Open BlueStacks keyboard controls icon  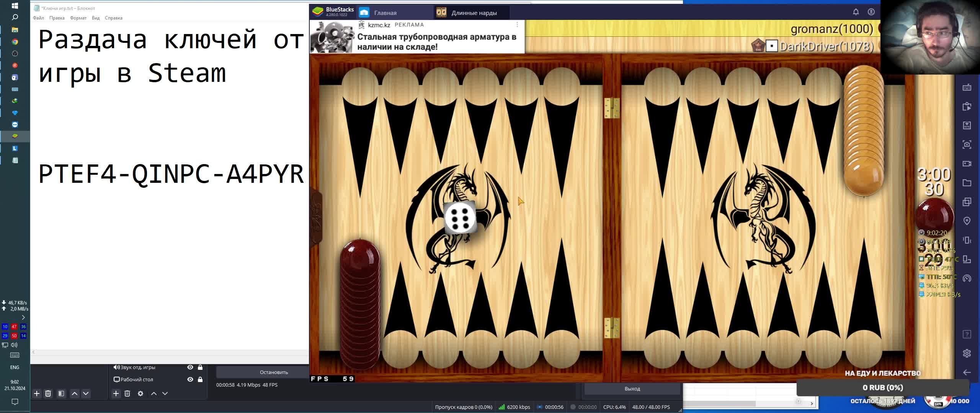967,88
